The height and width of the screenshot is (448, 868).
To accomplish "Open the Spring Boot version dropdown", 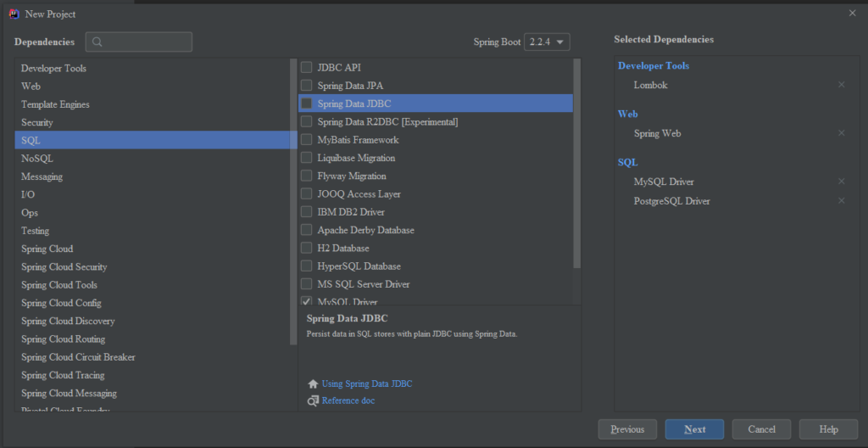I will (x=547, y=42).
